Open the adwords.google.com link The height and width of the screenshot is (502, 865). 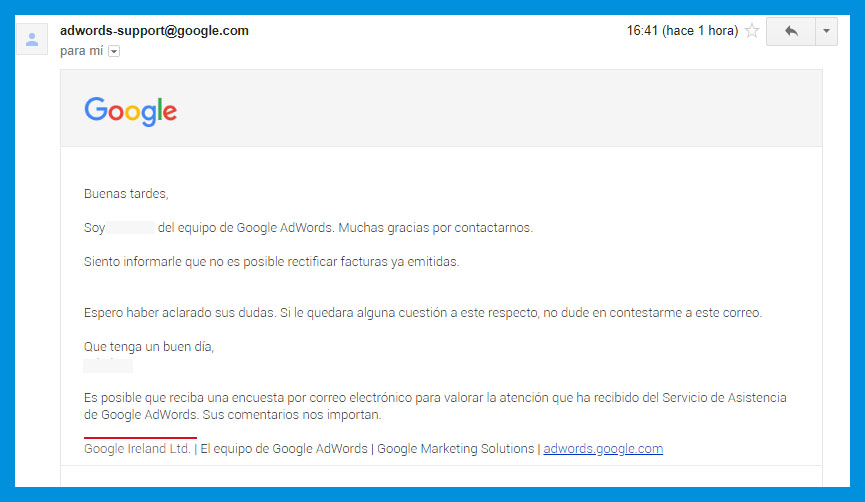point(603,448)
